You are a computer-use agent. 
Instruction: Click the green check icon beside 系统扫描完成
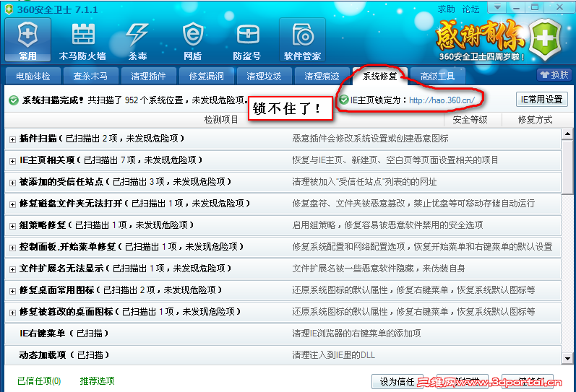(x=14, y=100)
